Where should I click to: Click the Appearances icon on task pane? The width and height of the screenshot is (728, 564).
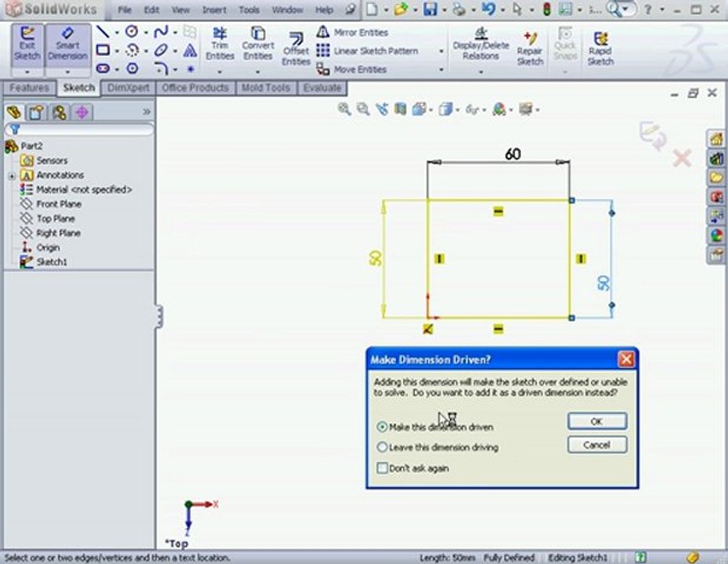pos(716,236)
